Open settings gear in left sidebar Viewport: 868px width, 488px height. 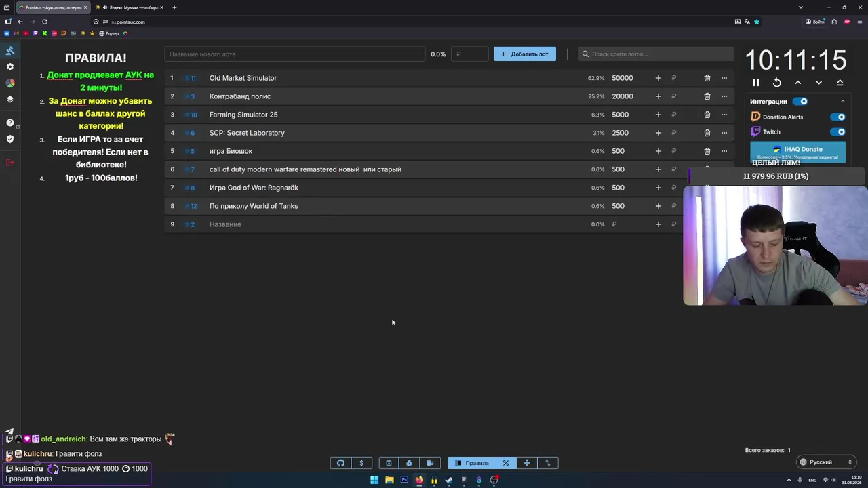[x=10, y=67]
